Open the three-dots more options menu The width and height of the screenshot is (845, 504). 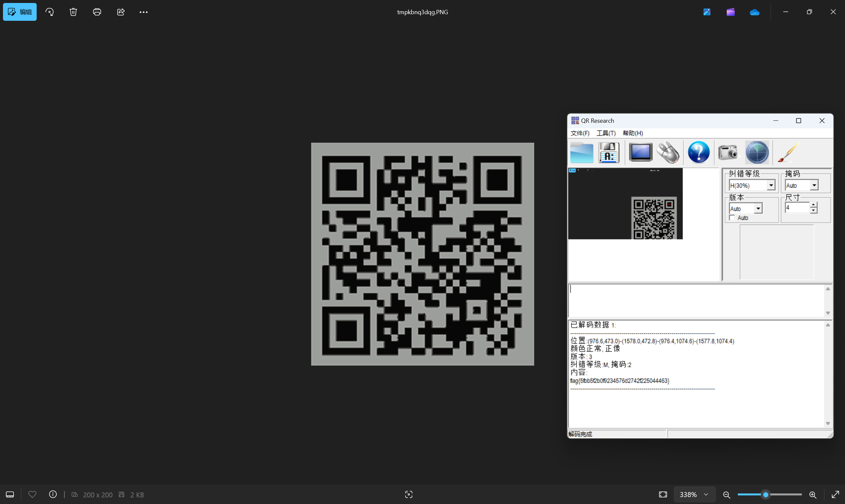[x=143, y=12]
